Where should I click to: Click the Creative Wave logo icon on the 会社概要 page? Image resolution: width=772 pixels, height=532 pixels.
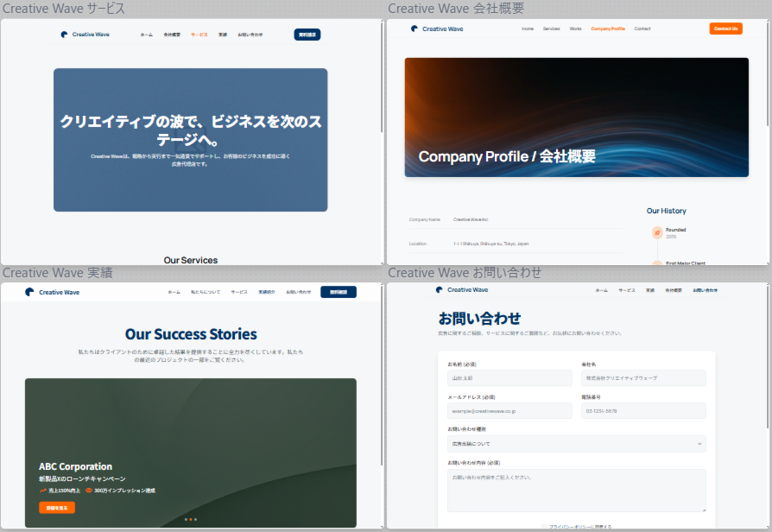[414, 28]
